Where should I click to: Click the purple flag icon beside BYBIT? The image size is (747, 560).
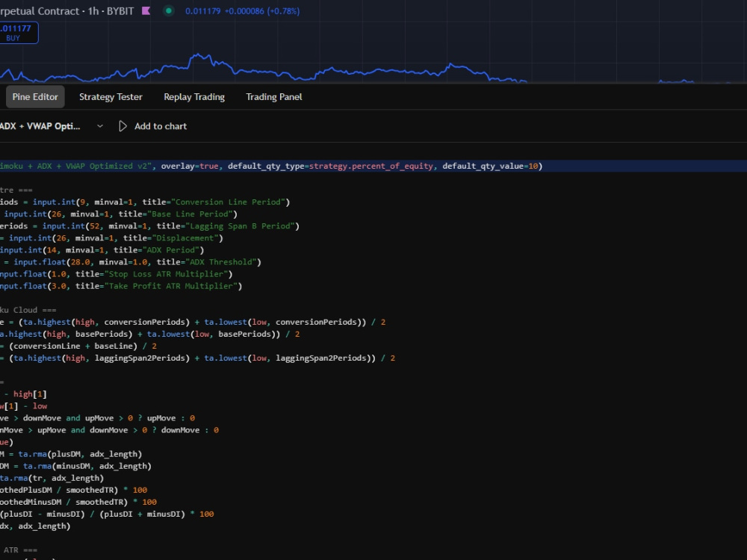point(146,11)
